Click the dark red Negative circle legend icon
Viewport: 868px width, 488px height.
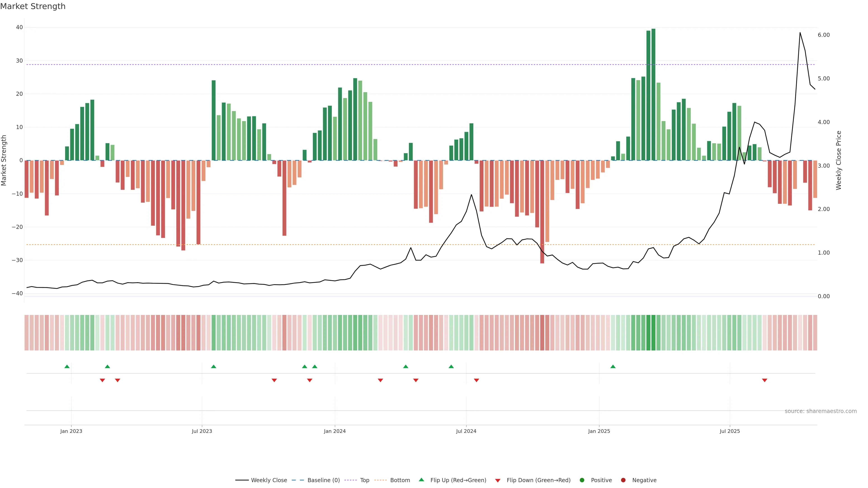click(x=623, y=480)
